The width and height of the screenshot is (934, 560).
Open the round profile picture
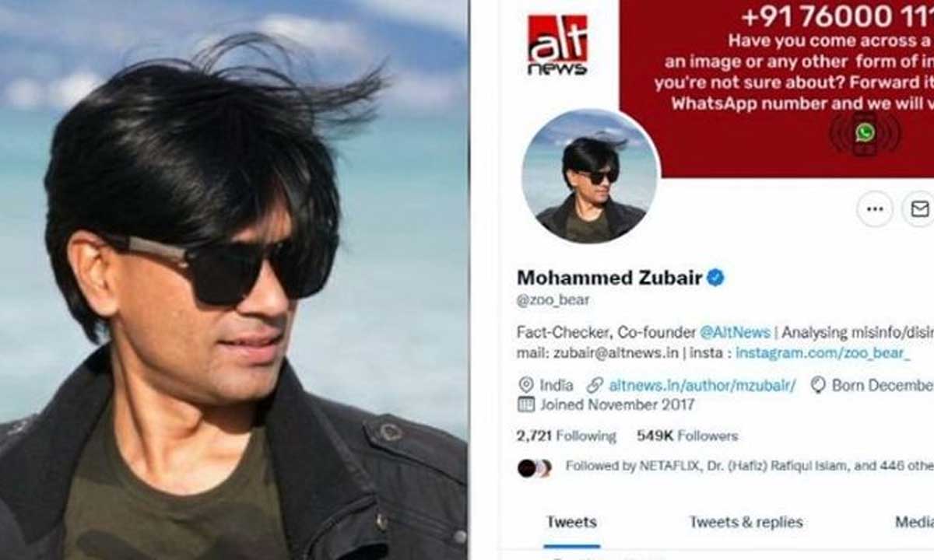click(590, 177)
